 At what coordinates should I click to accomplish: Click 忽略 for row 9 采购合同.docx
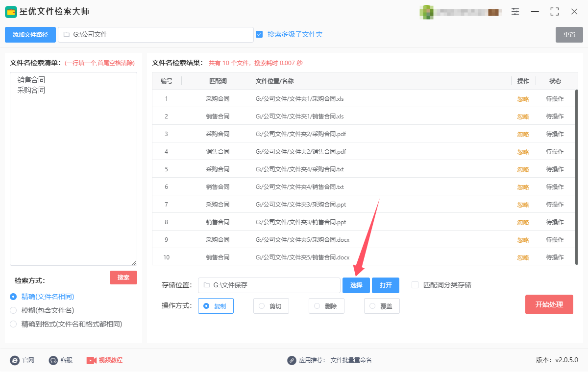[x=523, y=240]
